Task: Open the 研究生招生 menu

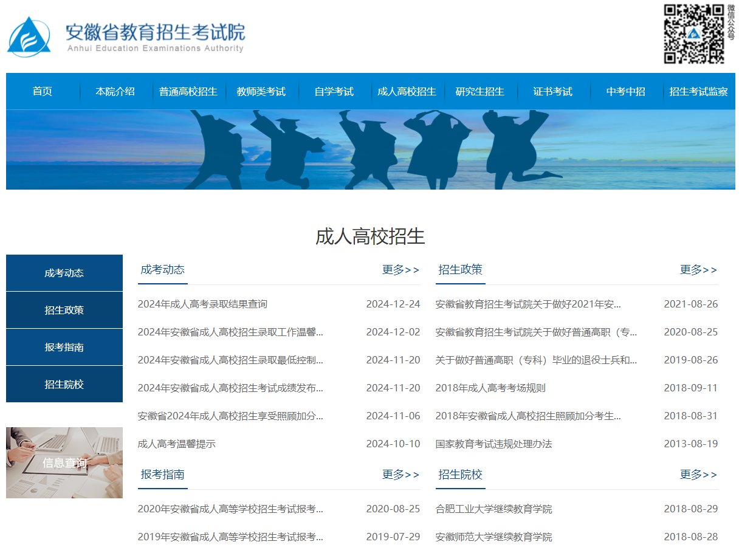Action: [481, 91]
